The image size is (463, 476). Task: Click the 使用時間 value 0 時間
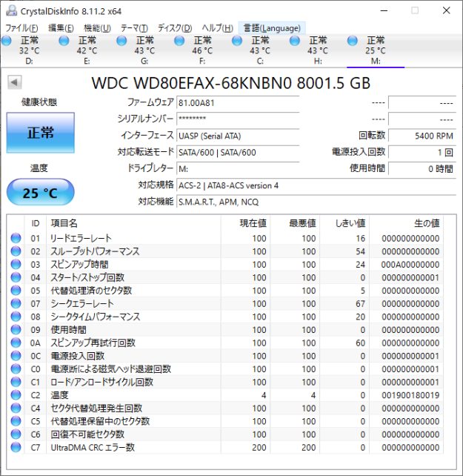click(422, 168)
